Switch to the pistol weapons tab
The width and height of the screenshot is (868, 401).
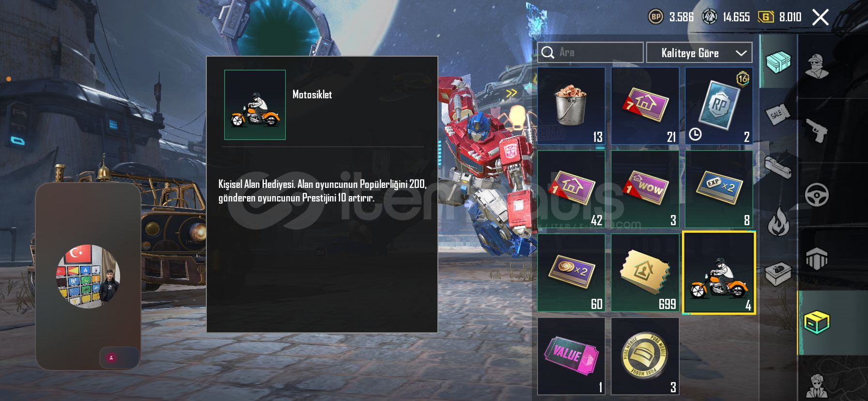tap(817, 131)
